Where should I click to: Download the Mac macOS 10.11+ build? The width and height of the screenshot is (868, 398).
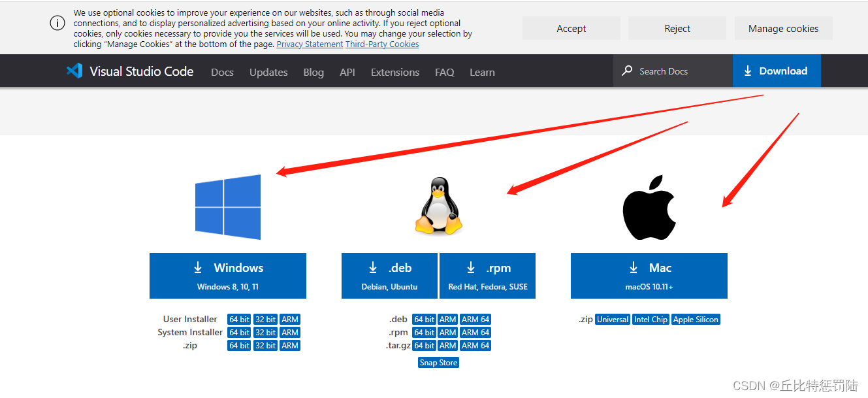pyautogui.click(x=649, y=276)
